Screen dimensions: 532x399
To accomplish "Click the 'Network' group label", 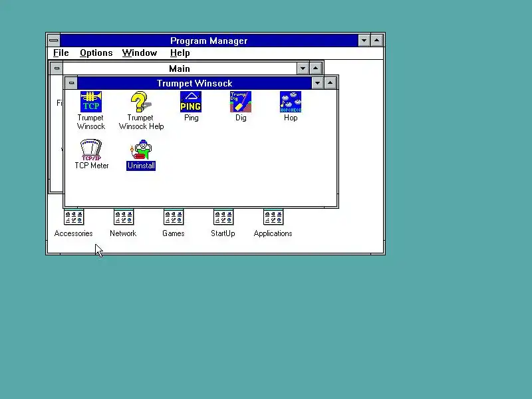I will click(123, 233).
